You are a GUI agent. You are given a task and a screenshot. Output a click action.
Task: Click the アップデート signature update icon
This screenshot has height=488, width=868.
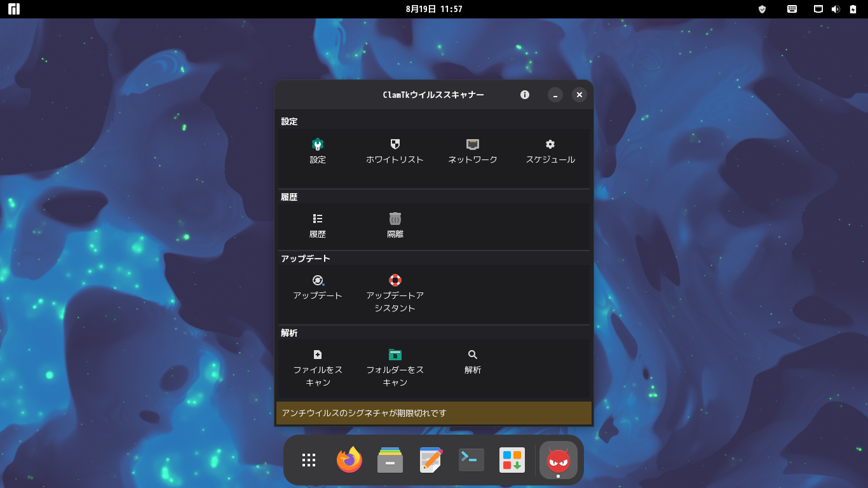(x=318, y=280)
